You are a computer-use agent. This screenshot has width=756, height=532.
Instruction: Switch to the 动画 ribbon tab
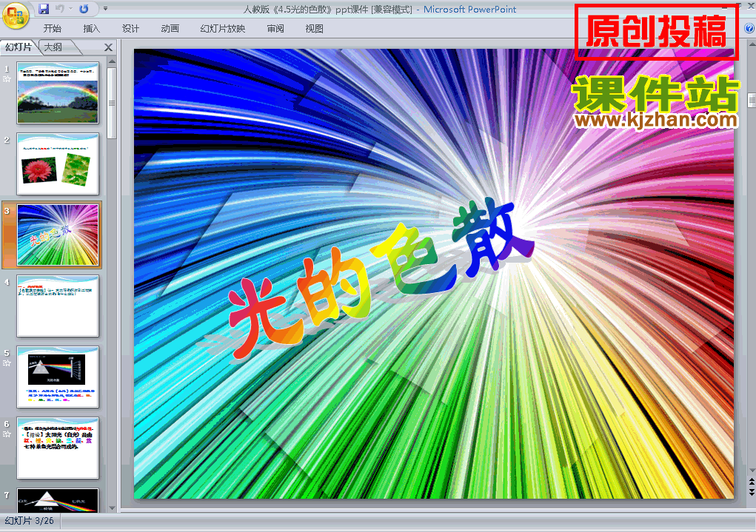[x=170, y=29]
